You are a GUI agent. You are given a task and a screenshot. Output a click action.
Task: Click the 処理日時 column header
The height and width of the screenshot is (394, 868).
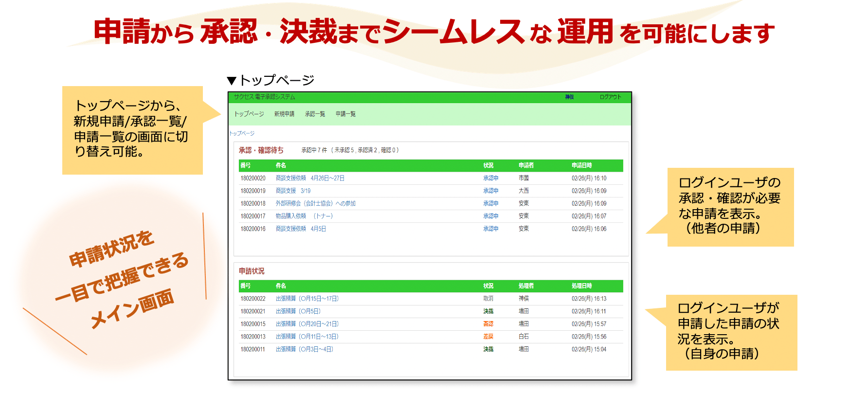(581, 286)
